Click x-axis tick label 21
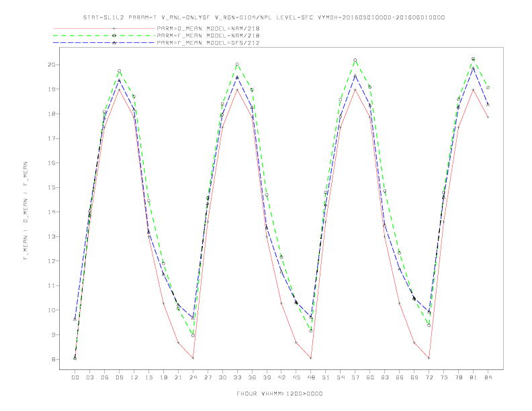This screenshot has width=532, height=411. pyautogui.click(x=178, y=377)
